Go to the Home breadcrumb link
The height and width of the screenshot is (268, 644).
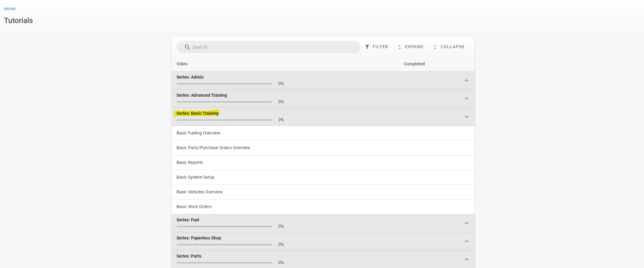[x=10, y=9]
